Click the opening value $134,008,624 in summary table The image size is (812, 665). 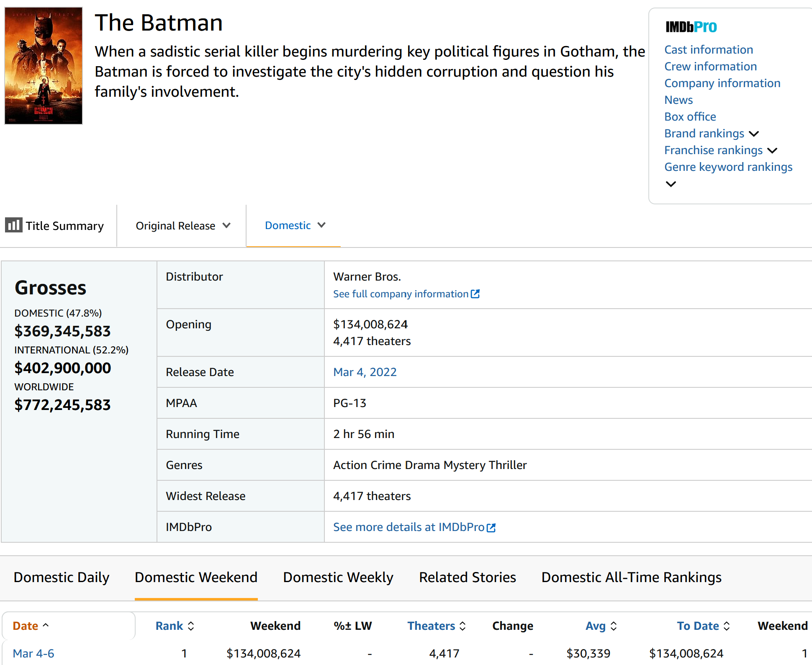[x=370, y=325]
